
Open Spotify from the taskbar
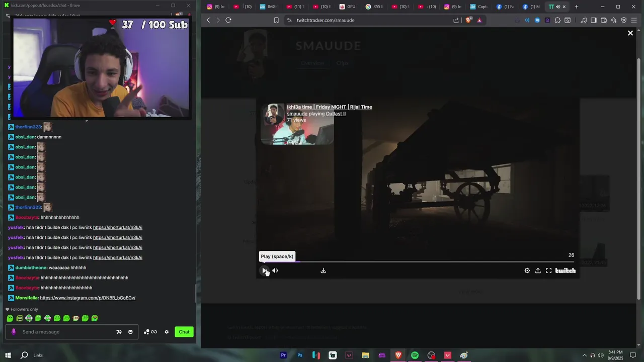click(415, 355)
